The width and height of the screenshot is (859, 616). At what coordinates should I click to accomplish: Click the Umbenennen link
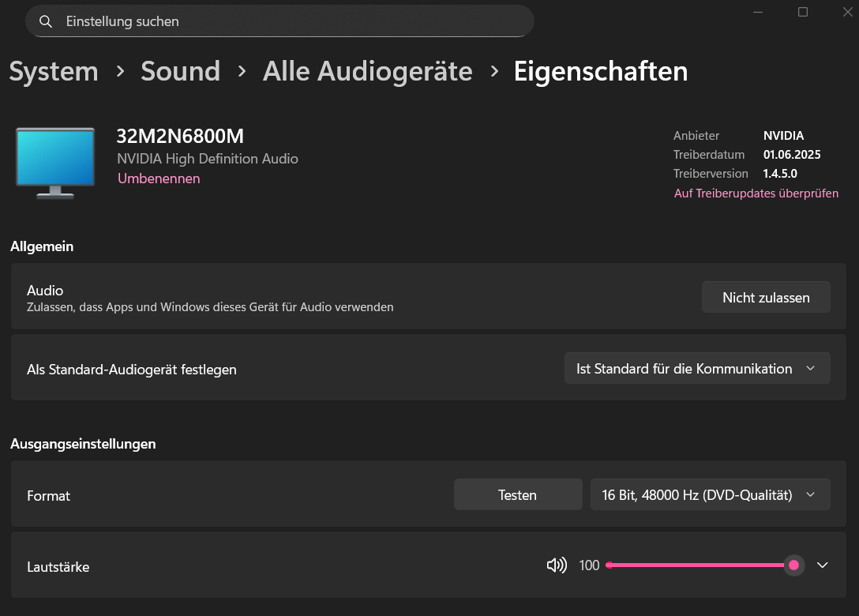[x=159, y=178]
